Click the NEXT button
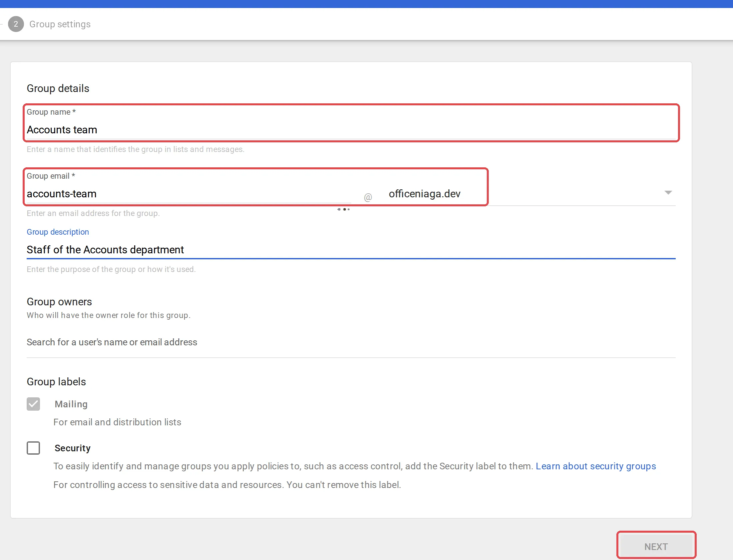Image resolution: width=733 pixels, height=560 pixels. pos(656,546)
